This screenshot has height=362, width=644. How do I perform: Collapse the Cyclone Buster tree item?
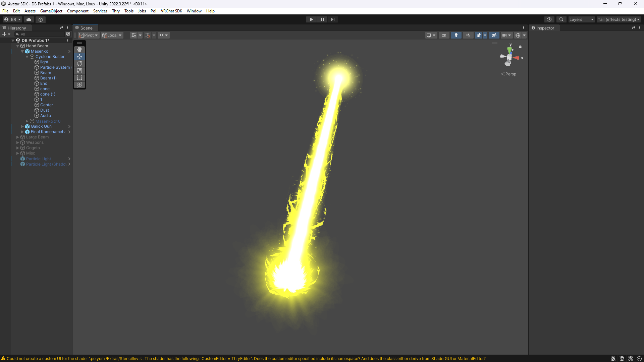tap(27, 57)
